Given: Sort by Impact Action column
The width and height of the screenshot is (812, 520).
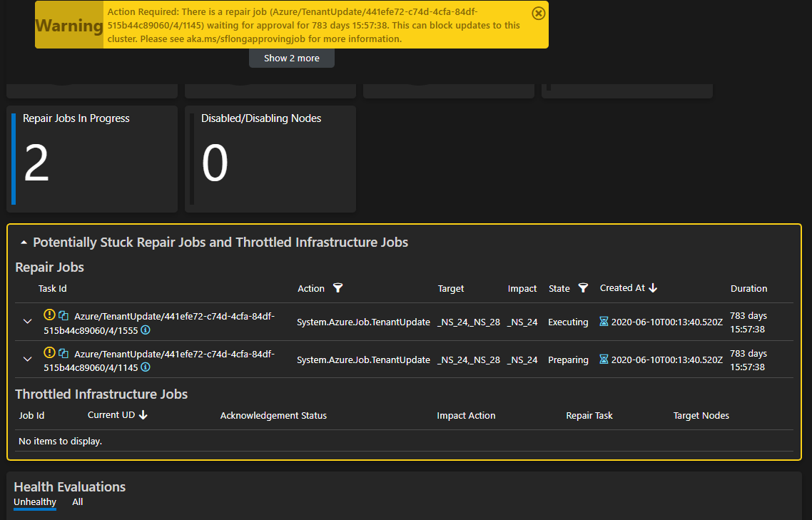Looking at the screenshot, I should coord(466,415).
